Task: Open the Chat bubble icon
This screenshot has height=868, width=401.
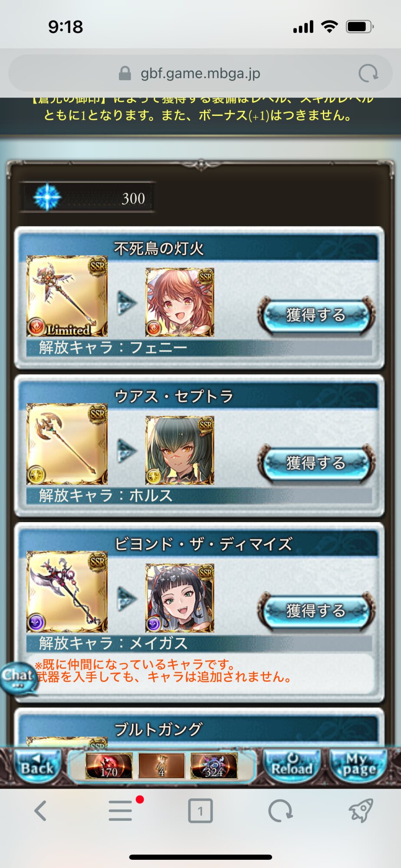Action: 18,678
